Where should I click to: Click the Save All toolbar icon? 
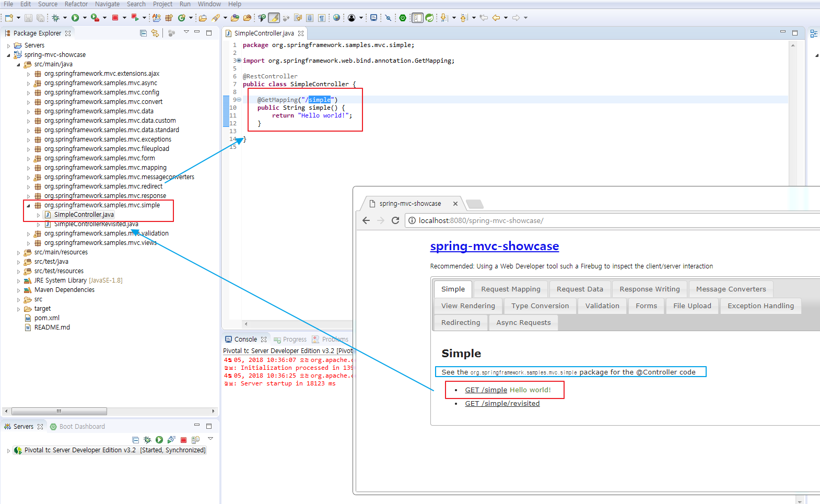pos(40,18)
